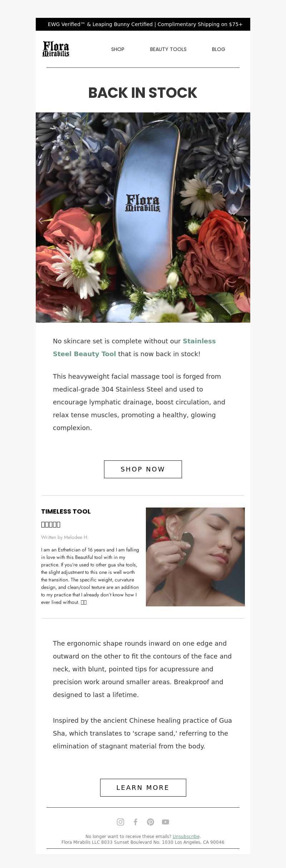Screen dimensions: 286x868
Task: Click the SHOP NOW button
Action: point(143,469)
